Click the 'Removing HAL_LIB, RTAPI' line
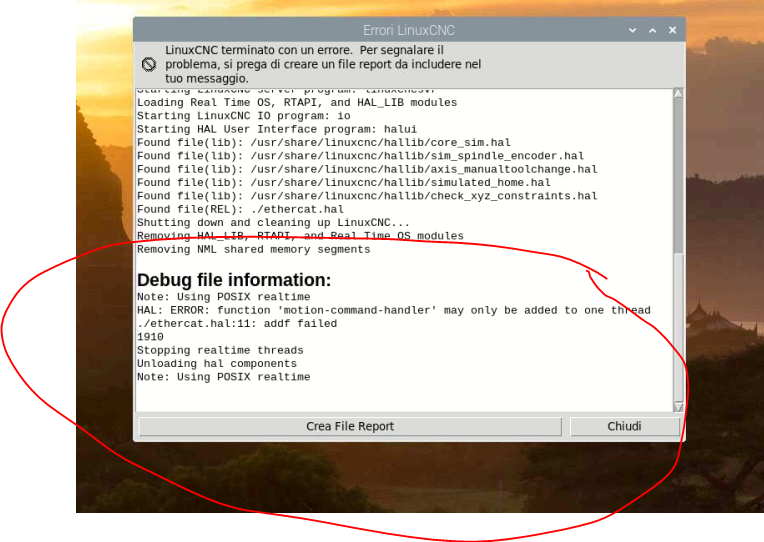This screenshot has height=542, width=764. (300, 236)
